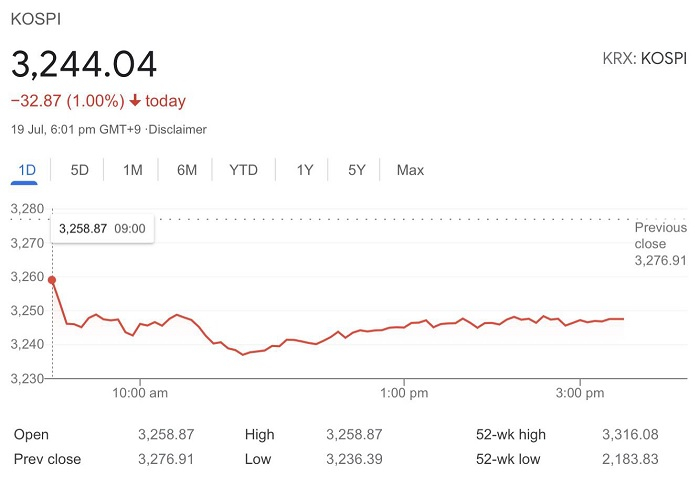View the 5Y chart range

(357, 170)
